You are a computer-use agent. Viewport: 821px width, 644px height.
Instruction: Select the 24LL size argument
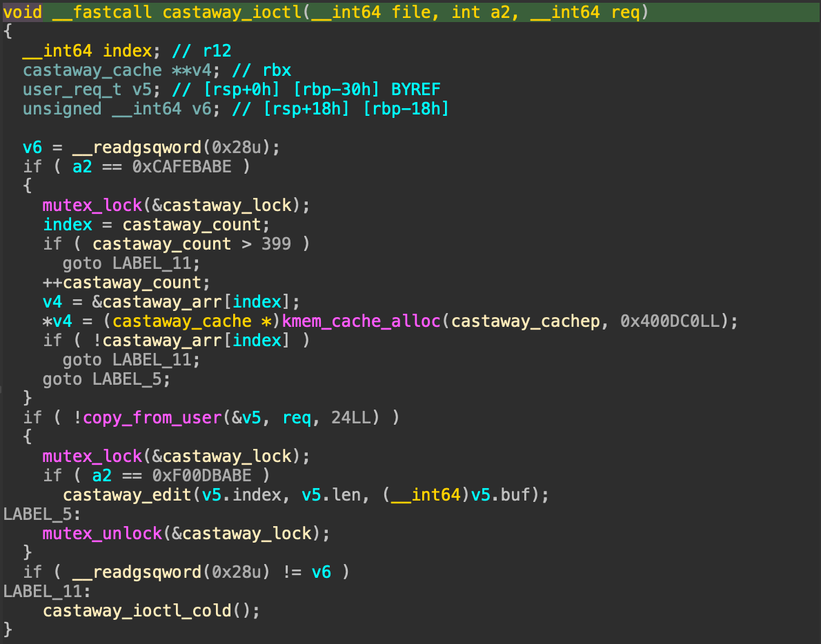(350, 417)
